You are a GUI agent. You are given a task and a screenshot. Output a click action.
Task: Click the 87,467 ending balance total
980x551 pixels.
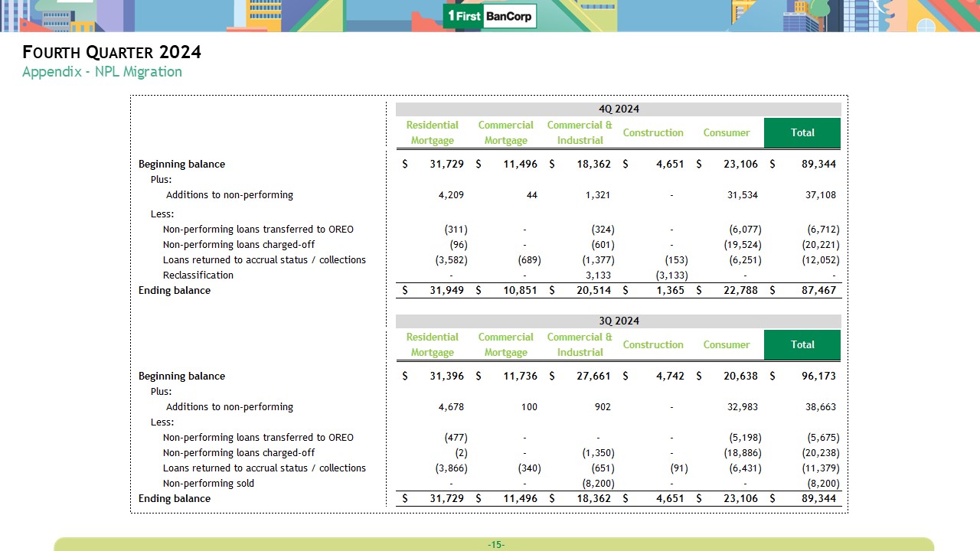point(816,291)
